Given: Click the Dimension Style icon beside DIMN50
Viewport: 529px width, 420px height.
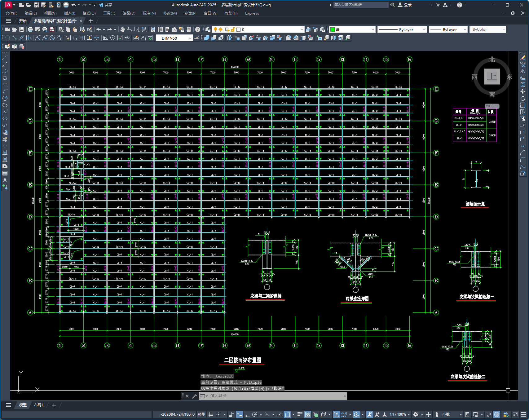Looking at the screenshot, I should [x=196, y=38].
